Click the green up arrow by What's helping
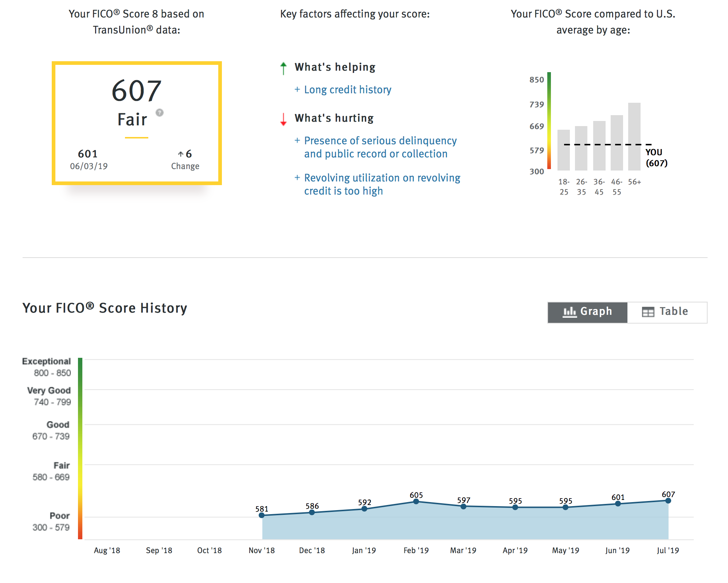The width and height of the screenshot is (728, 583). [283, 68]
